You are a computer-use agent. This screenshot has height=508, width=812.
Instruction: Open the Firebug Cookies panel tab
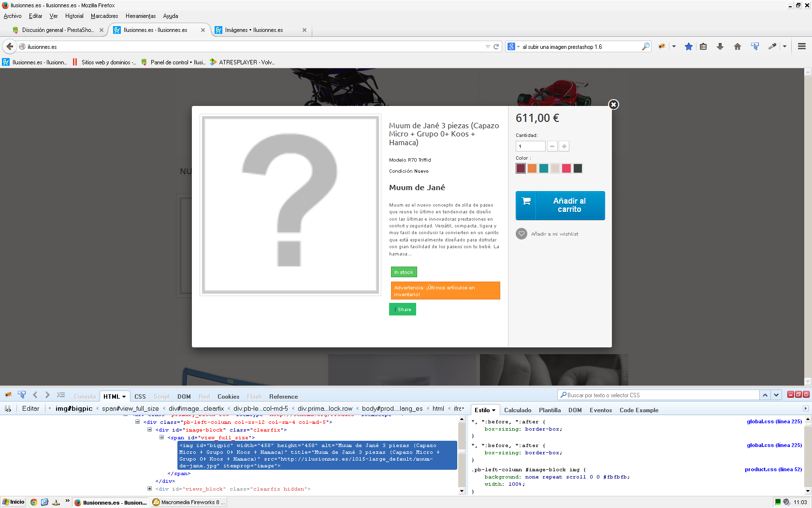[228, 396]
